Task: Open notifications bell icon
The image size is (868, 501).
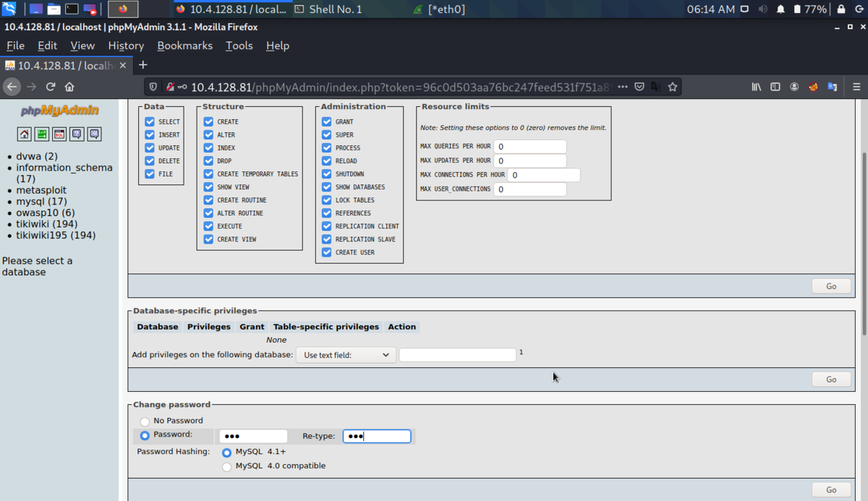Action: pyautogui.click(x=780, y=9)
